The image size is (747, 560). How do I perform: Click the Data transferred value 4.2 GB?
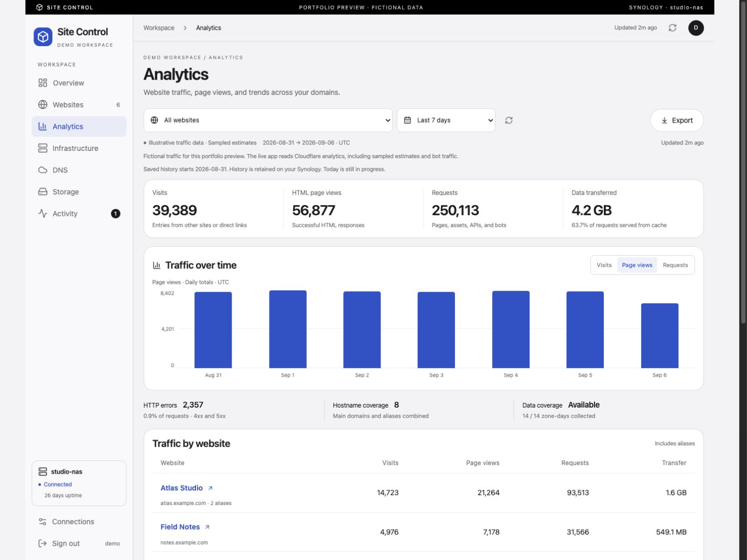pos(592,211)
